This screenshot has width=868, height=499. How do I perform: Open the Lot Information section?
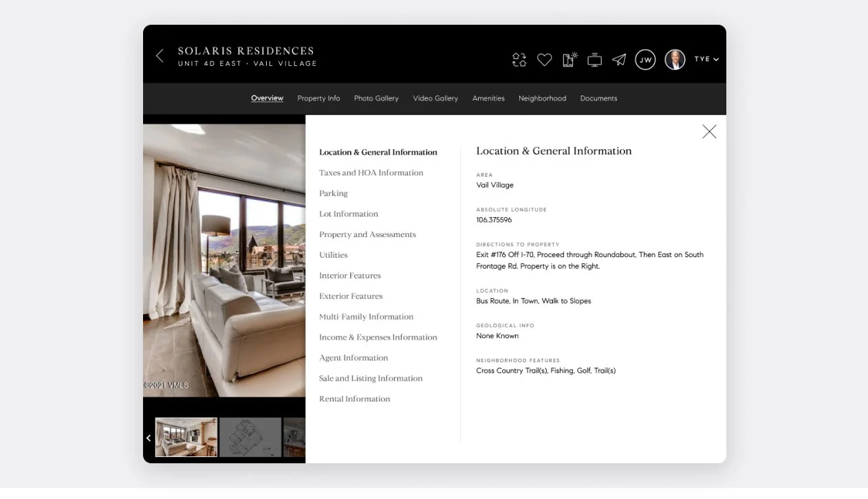click(x=349, y=214)
